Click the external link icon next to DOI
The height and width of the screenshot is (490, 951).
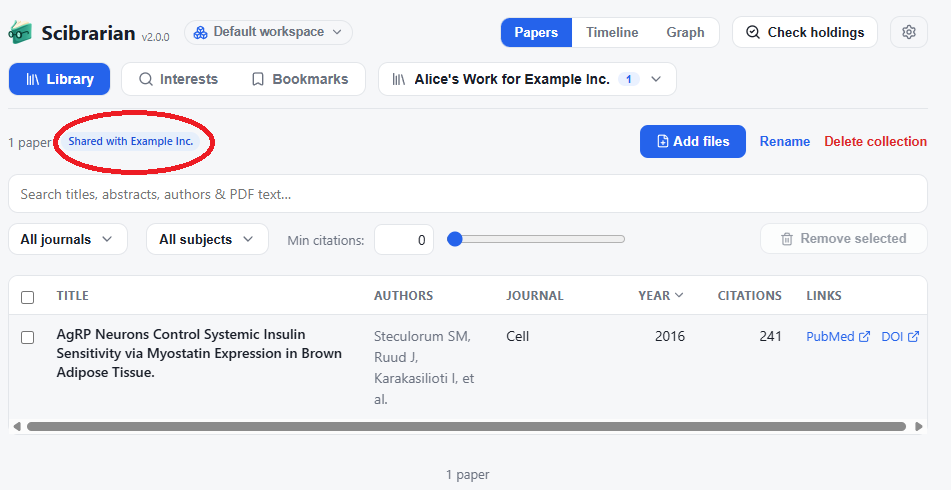[913, 337]
